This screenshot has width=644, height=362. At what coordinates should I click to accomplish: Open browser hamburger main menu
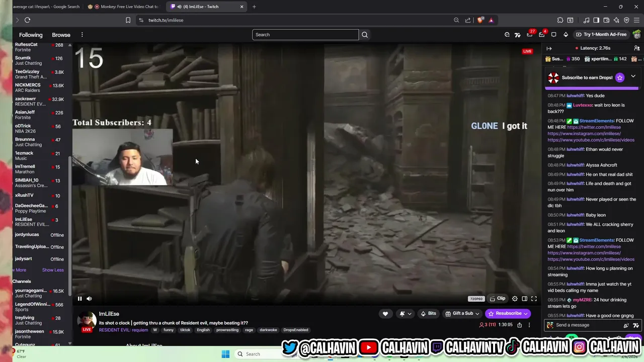tap(636, 20)
